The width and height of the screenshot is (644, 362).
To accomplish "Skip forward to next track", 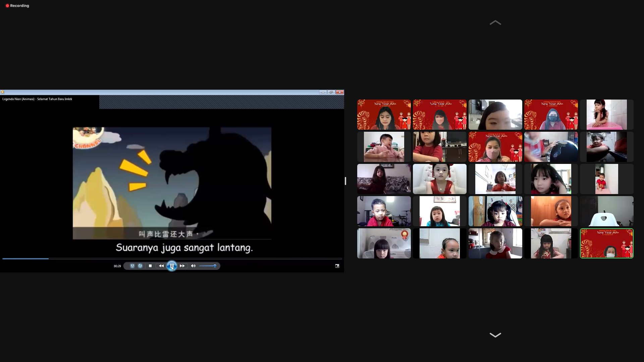I will coord(182,266).
